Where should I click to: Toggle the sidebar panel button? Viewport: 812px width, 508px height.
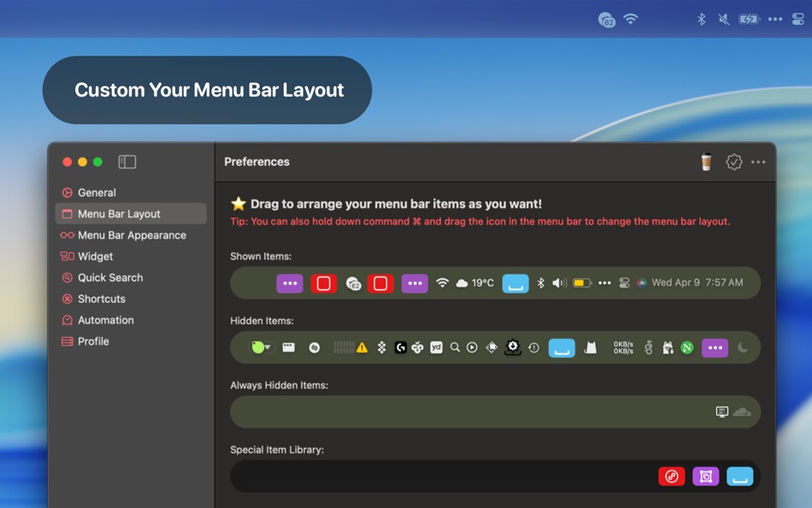[127, 162]
